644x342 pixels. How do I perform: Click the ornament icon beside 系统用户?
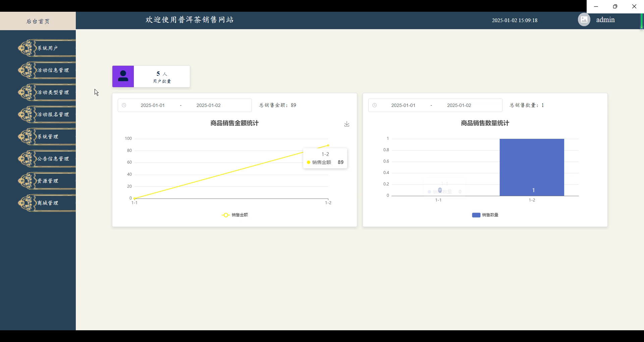click(x=27, y=48)
